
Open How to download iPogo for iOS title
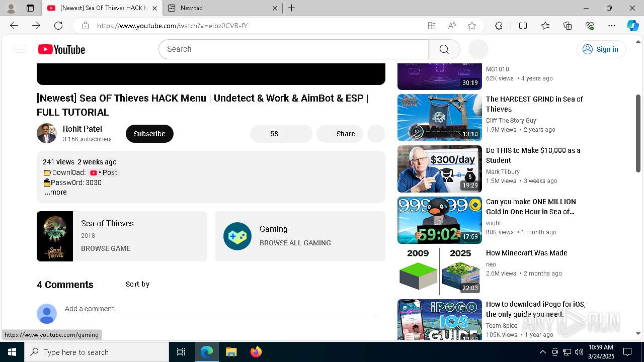point(535,309)
